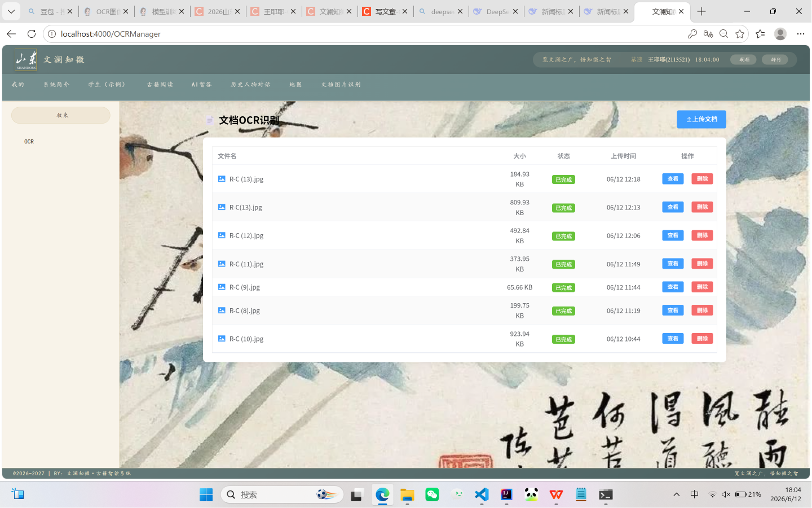Open the favorites list
The image size is (812, 508).
(760, 34)
